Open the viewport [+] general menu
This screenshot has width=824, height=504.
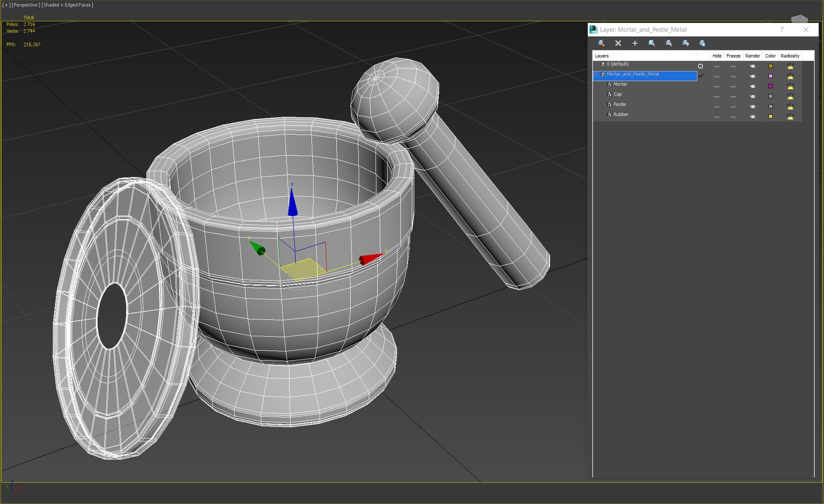(x=6, y=5)
